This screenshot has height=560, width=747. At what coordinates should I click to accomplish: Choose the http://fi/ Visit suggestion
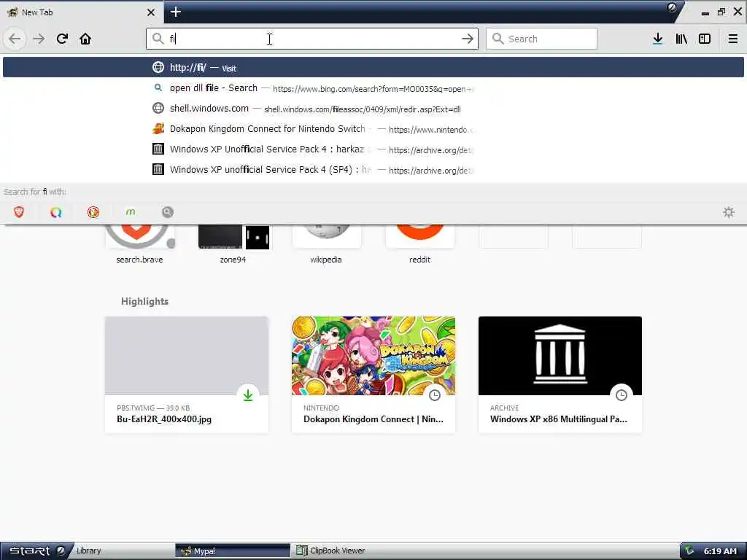373,67
